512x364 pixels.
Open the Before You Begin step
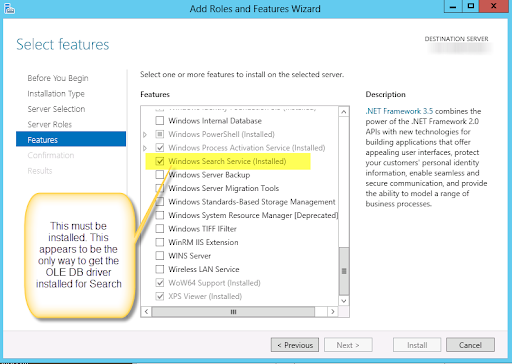pyautogui.click(x=58, y=78)
